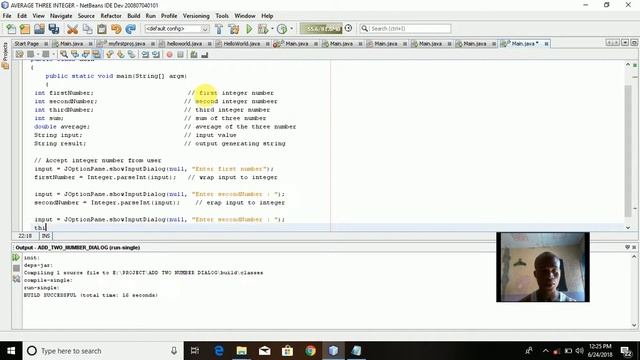Image resolution: width=640 pixels, height=360 pixels.
Task: Click the Paste clipboard icon
Action: click(x=102, y=29)
